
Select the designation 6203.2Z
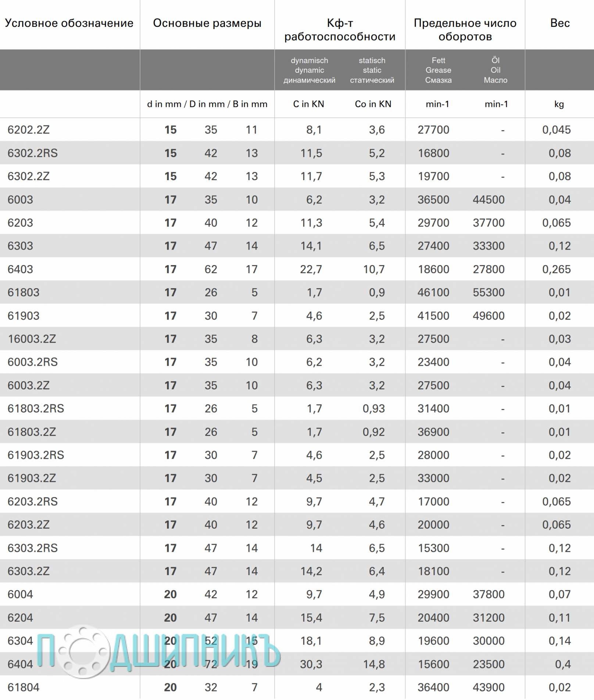click(x=28, y=525)
